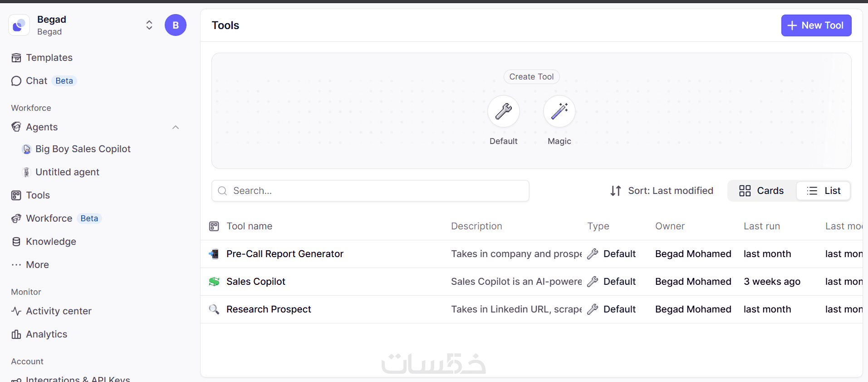Open the Templates page
Screen dimensions: 868x382
tap(49, 58)
